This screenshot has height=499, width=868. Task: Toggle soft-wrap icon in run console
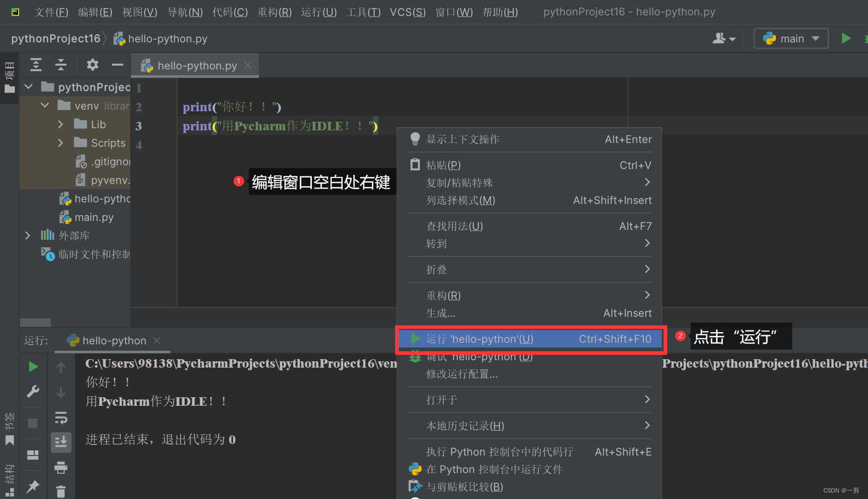click(61, 417)
